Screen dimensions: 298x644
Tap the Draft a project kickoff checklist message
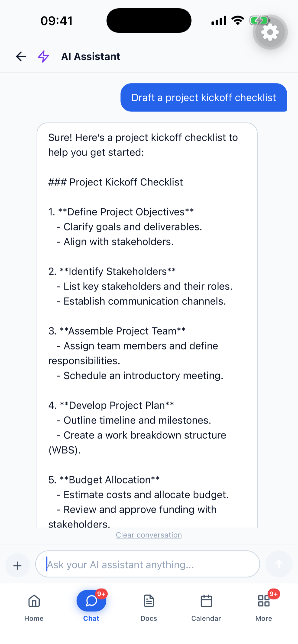tap(204, 98)
